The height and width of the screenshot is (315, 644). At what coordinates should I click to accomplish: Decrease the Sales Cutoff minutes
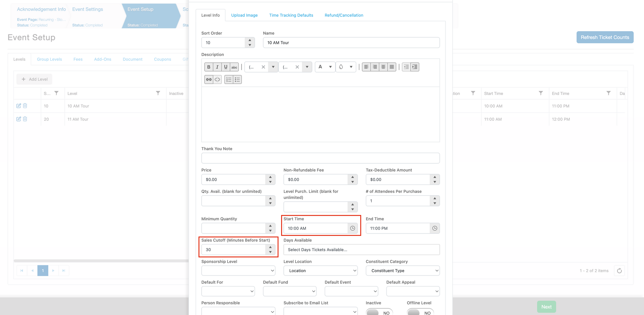click(270, 252)
